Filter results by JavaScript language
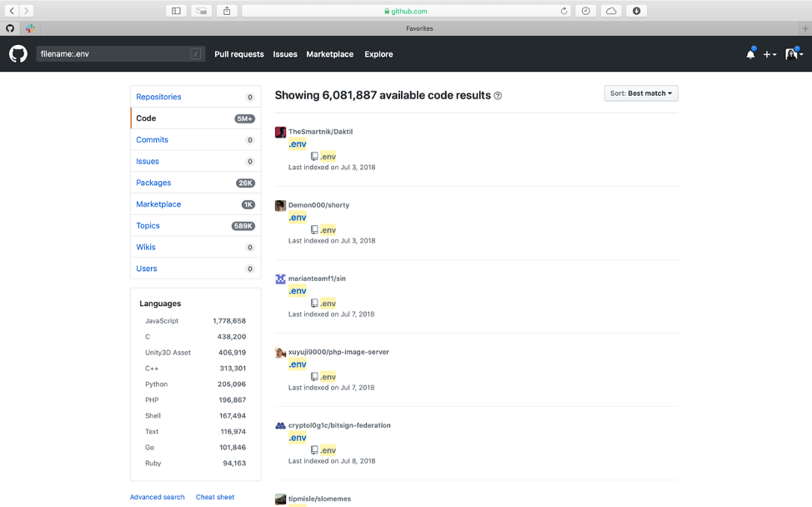 click(162, 321)
